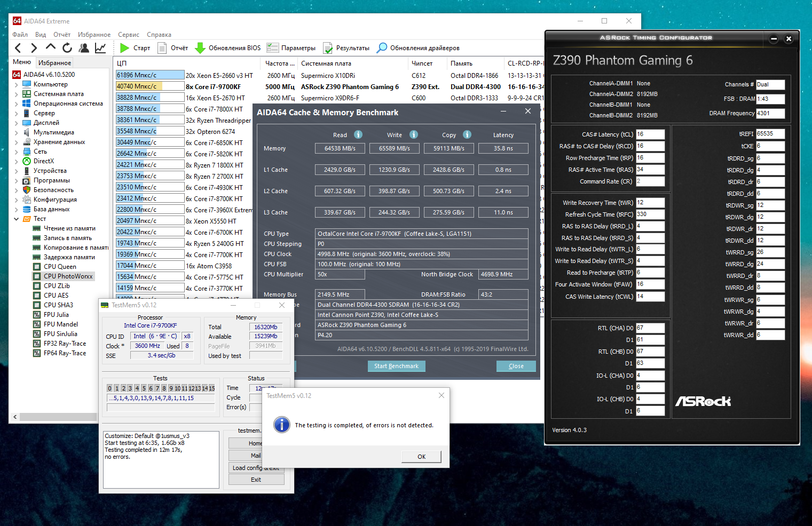The image size is (812, 526).
Task: Open the Results (Результаты) toolbar item
Action: tap(346, 48)
